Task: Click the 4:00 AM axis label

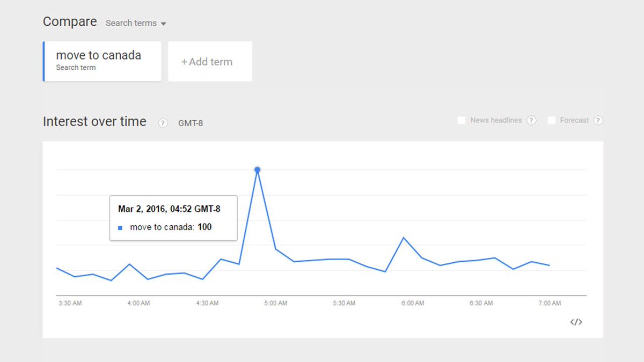Action: pos(138,303)
